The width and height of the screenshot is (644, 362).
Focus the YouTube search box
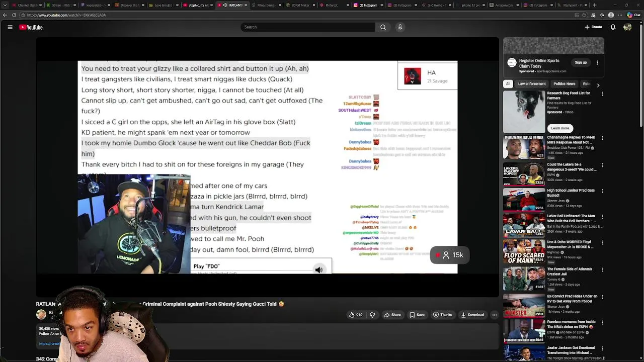(x=307, y=27)
